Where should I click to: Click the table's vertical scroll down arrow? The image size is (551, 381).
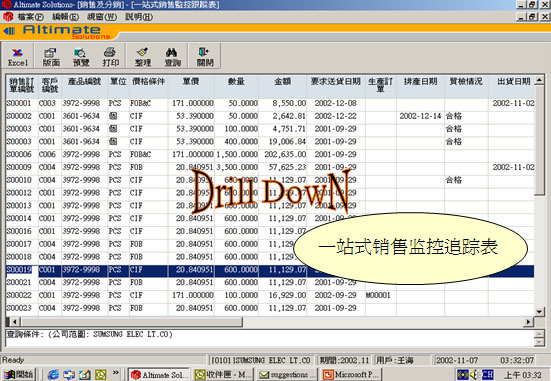(x=539, y=311)
